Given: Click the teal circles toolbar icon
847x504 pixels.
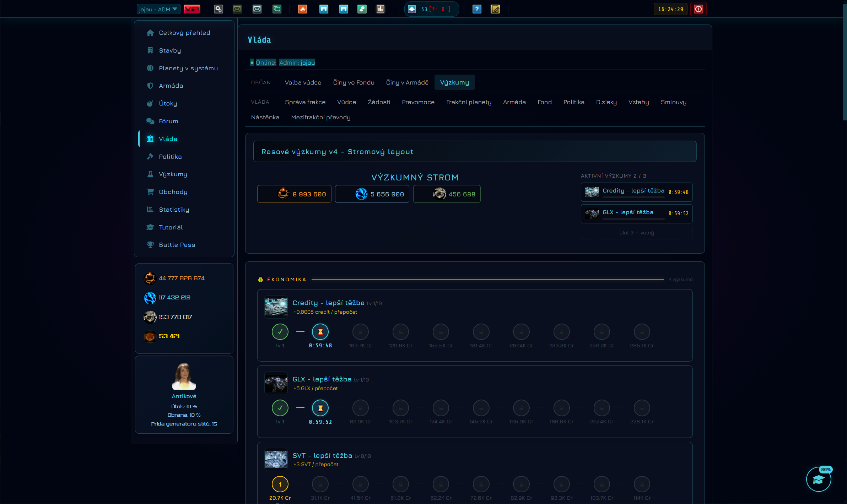Looking at the screenshot, I should 362,9.
